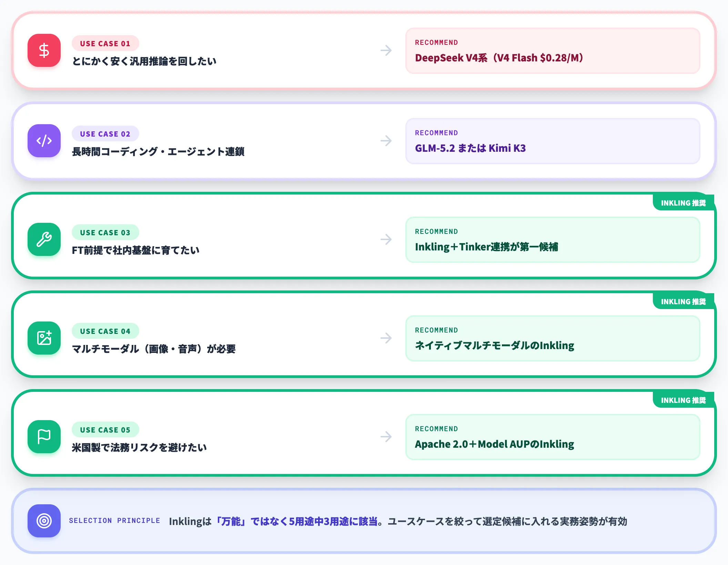The height and width of the screenshot is (565, 728).
Task: Click the arrow in the USE CASE 03 row
Action: [x=386, y=239]
